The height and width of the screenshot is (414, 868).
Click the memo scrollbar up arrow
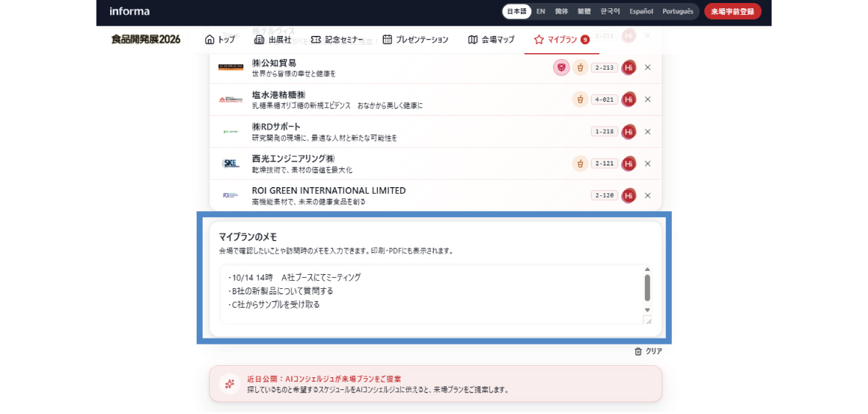[648, 269]
